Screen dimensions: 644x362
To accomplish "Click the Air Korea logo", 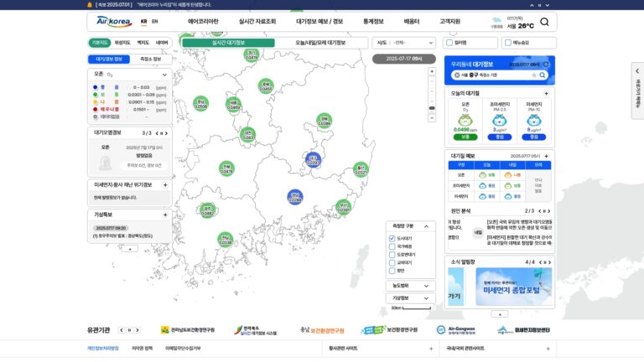I will tap(114, 21).
